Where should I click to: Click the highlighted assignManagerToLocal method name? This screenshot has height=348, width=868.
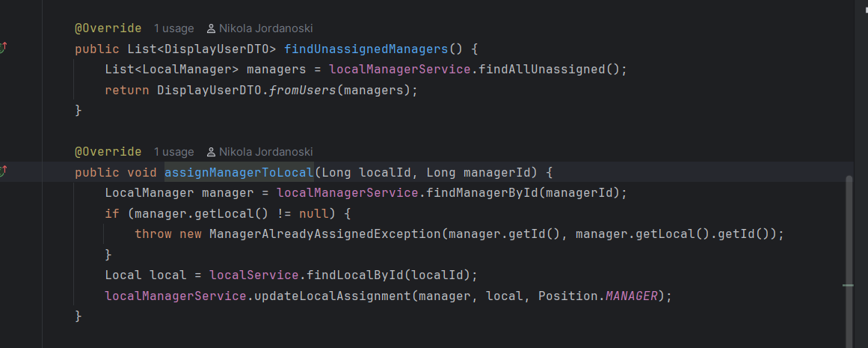(x=238, y=173)
